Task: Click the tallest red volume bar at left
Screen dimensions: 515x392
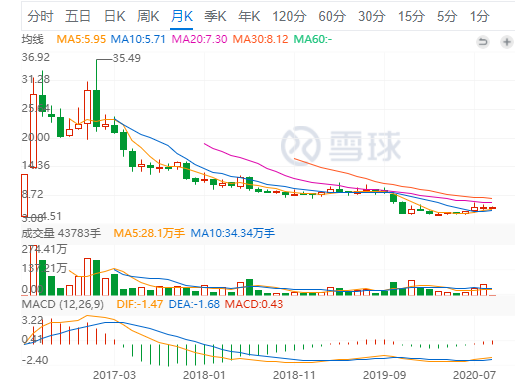Action: pos(33,271)
